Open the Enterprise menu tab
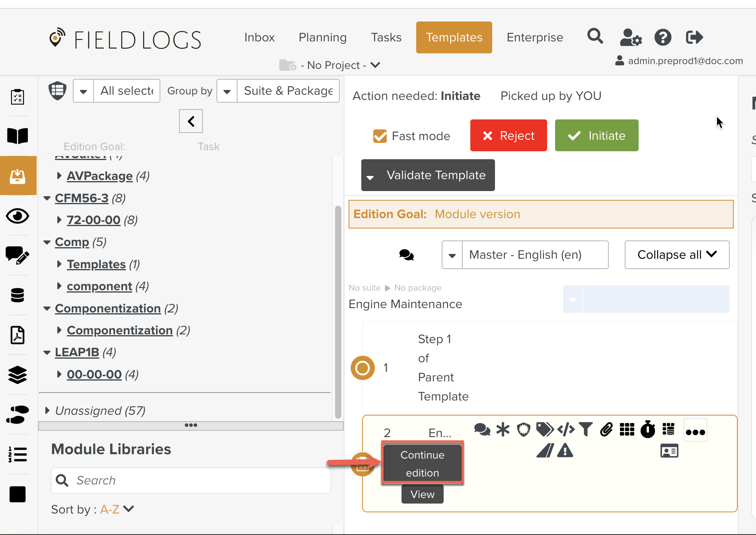Image resolution: width=756 pixels, height=535 pixels. click(534, 37)
